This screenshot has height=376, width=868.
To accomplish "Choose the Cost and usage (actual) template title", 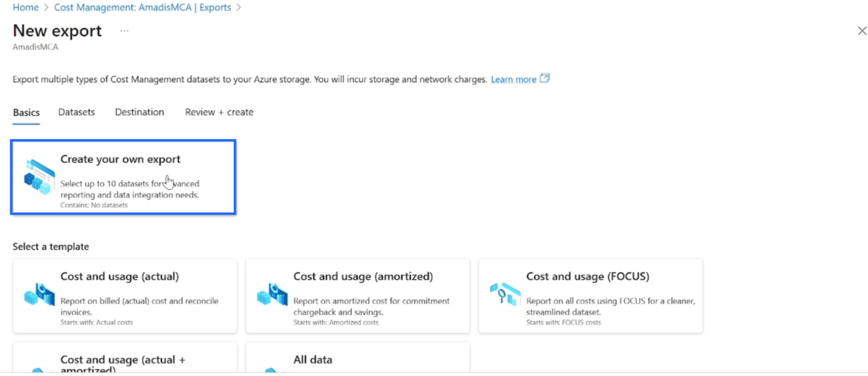I will [119, 276].
